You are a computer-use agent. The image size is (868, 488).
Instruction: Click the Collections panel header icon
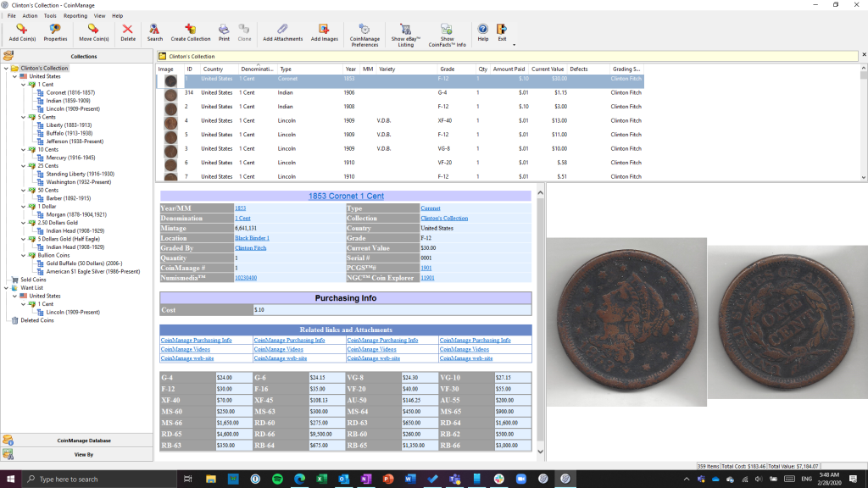point(8,55)
